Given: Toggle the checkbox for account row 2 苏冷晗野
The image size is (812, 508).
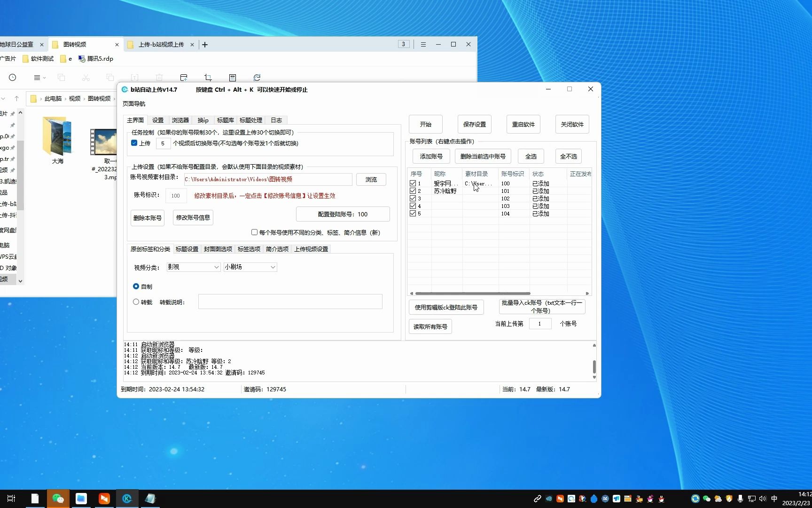Looking at the screenshot, I should coord(413,191).
